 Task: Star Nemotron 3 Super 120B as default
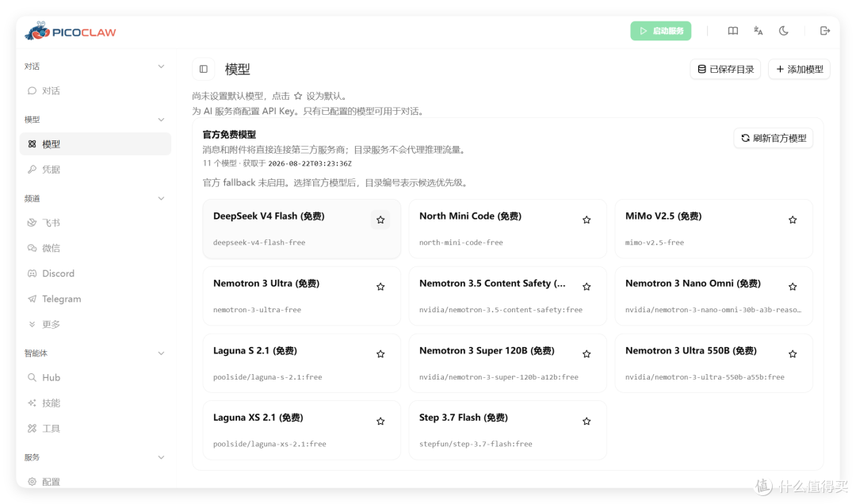pos(587,354)
